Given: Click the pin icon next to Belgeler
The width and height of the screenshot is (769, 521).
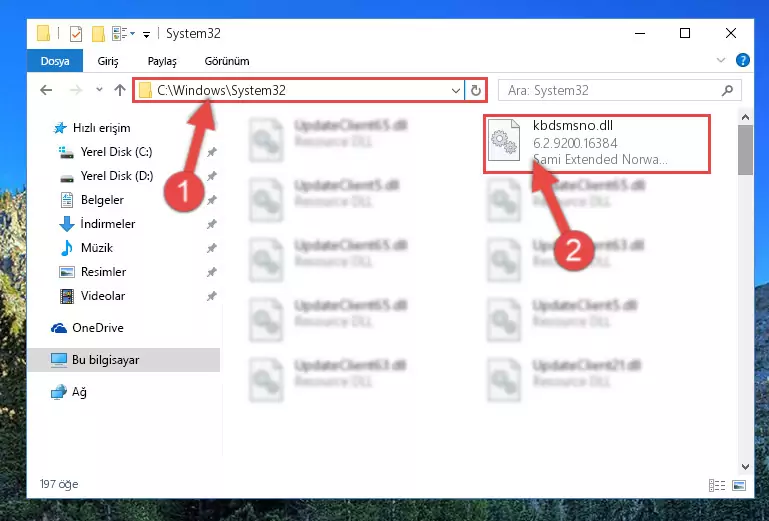Looking at the screenshot, I should pyautogui.click(x=211, y=200).
